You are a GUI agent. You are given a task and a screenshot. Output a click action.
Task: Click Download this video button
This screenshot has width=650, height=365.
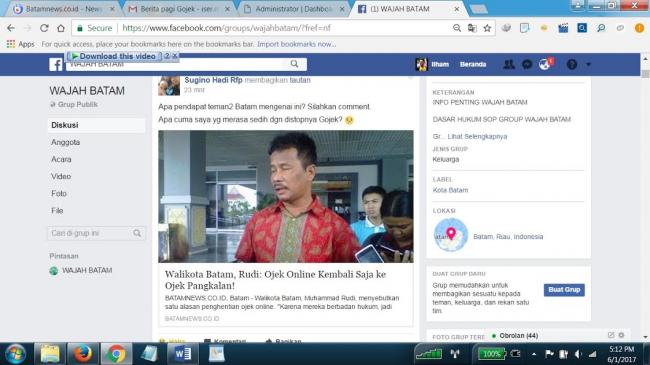[x=114, y=56]
